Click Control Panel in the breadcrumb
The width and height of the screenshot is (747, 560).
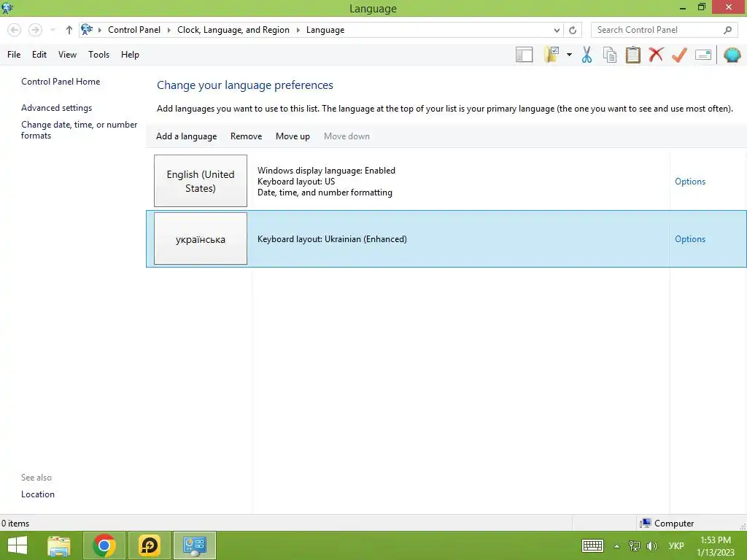pos(134,30)
